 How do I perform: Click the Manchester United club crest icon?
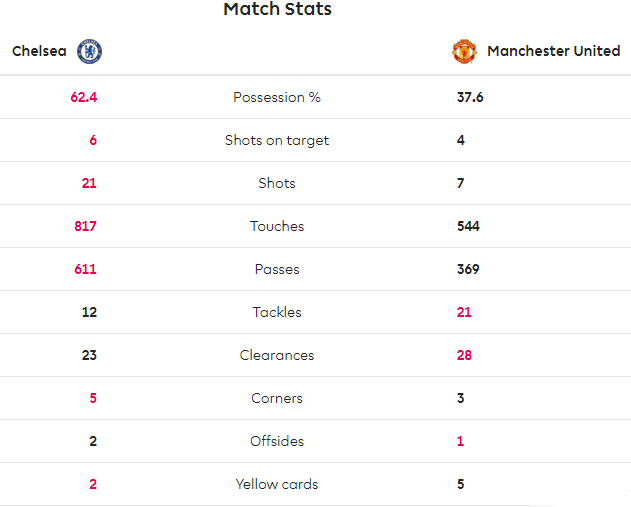464,52
